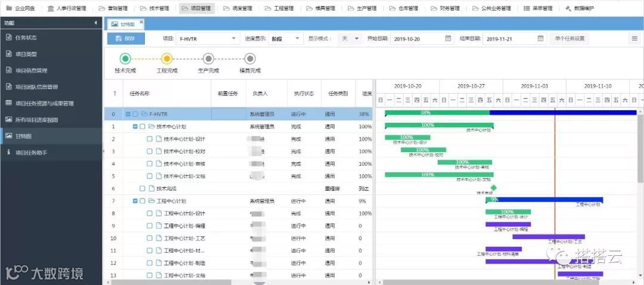Open 项目信息管理 in the sidebar
The height and width of the screenshot is (285, 644).
(x=51, y=70)
